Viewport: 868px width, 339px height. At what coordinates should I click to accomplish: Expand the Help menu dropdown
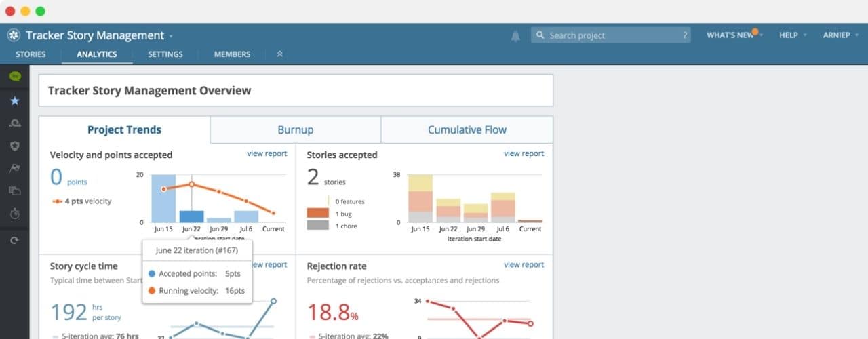(793, 35)
